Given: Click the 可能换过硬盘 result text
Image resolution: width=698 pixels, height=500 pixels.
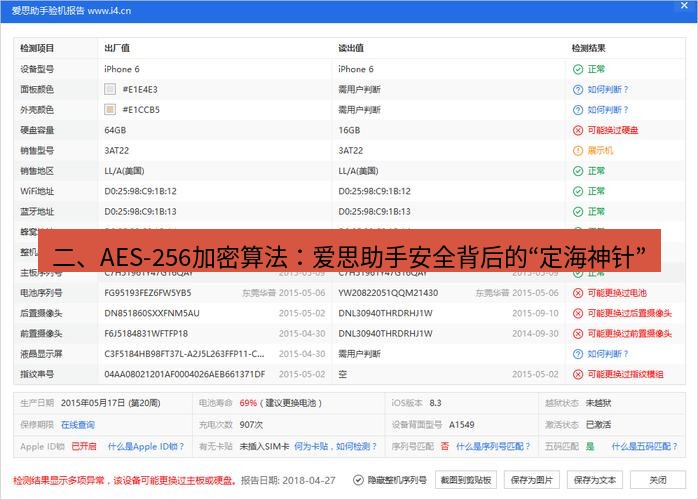Looking at the screenshot, I should 613,130.
